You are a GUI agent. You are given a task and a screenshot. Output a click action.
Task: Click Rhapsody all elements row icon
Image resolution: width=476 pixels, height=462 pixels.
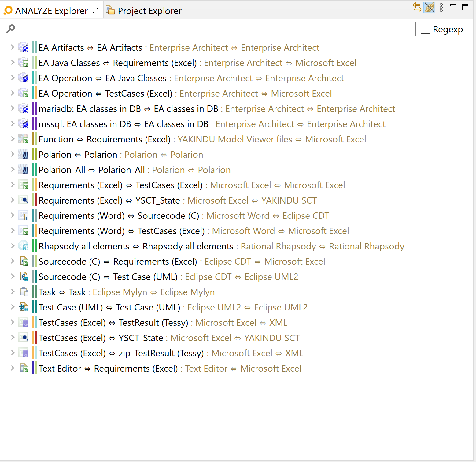click(x=24, y=246)
